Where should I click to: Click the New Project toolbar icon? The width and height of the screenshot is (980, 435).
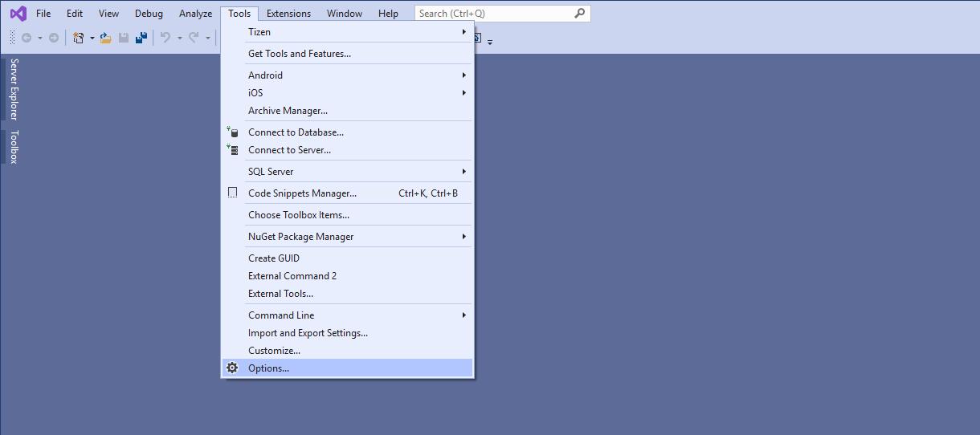[78, 38]
